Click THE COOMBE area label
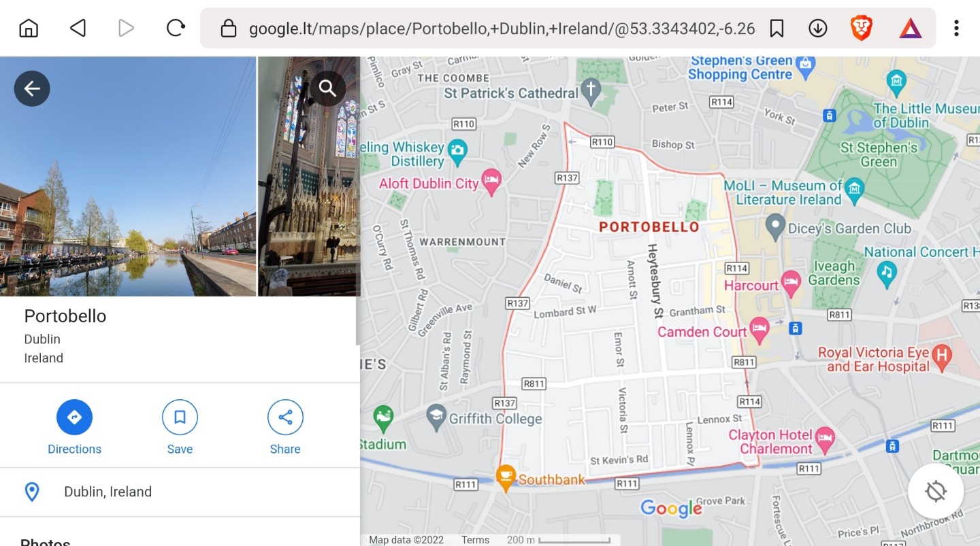The height and width of the screenshot is (546, 980). 453,78
